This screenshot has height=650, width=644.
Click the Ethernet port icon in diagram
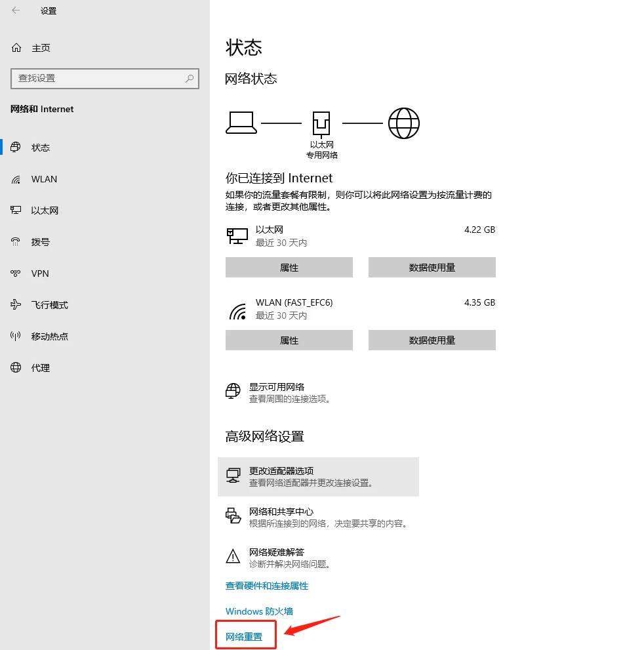pos(321,124)
